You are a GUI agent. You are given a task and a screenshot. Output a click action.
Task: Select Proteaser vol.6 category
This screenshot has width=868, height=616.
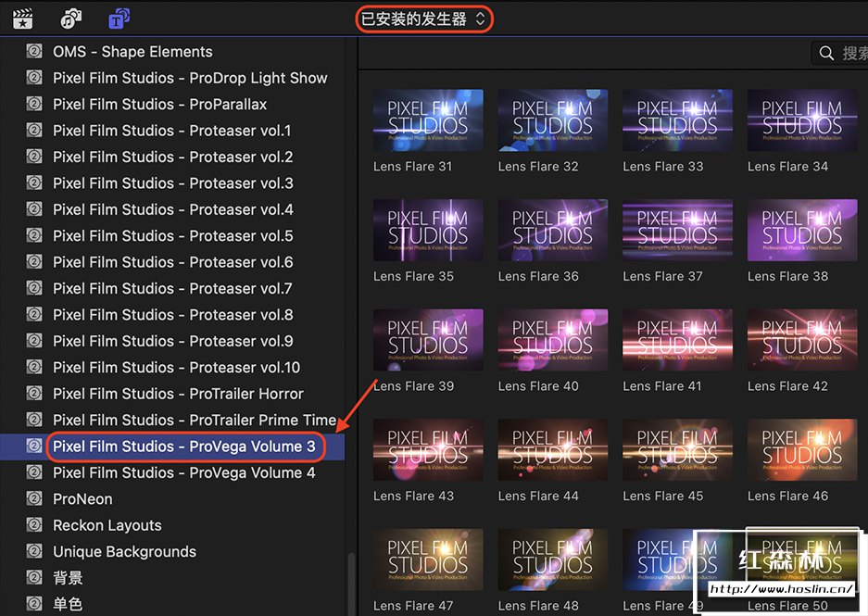172,262
